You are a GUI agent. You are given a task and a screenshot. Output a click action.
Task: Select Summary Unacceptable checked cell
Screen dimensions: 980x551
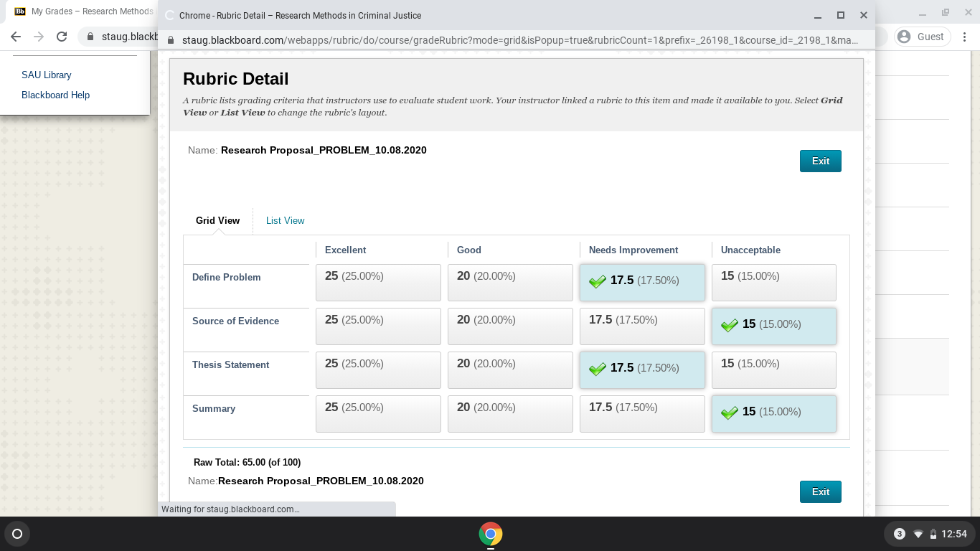[x=774, y=413]
